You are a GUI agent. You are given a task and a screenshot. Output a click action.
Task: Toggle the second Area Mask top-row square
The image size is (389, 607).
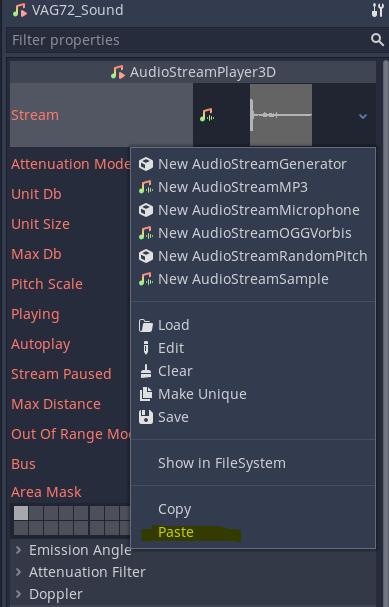click(x=36, y=513)
